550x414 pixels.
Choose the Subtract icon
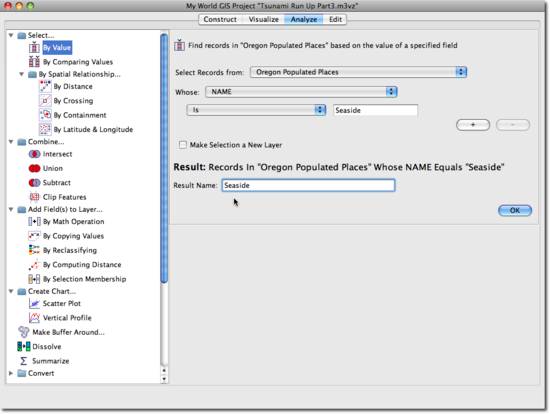[34, 183]
